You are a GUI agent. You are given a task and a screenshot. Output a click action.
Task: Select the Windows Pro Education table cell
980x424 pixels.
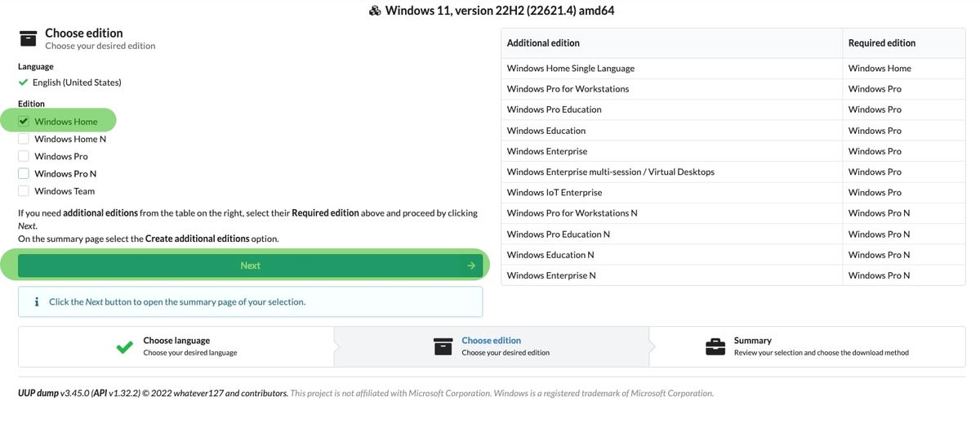coord(671,109)
